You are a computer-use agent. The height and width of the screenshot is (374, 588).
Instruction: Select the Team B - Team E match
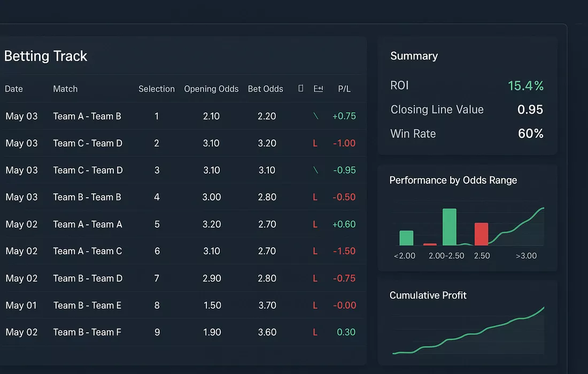[x=87, y=306]
